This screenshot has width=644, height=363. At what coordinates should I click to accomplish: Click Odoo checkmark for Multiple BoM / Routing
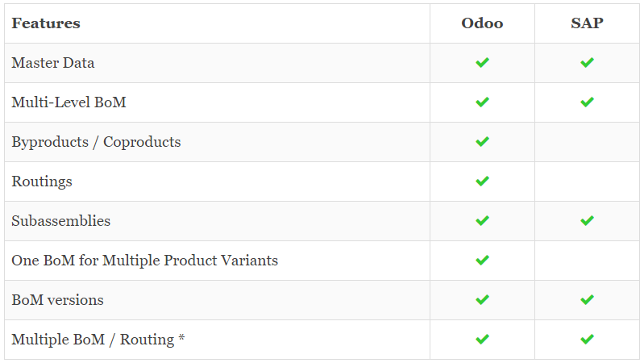pyautogui.click(x=482, y=339)
